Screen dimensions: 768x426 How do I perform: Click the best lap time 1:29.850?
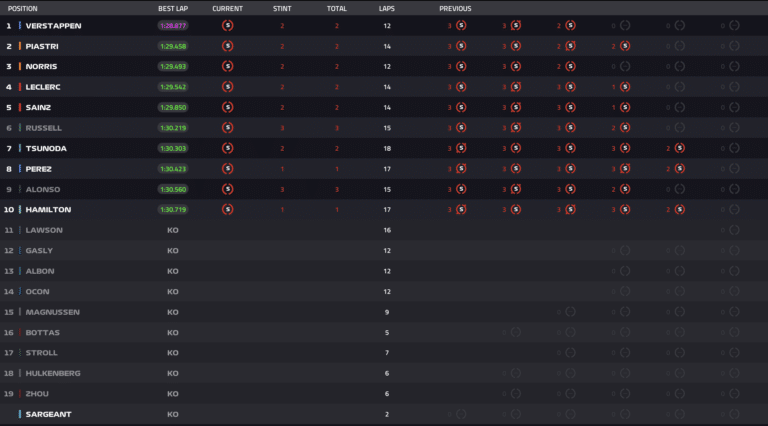pyautogui.click(x=173, y=108)
